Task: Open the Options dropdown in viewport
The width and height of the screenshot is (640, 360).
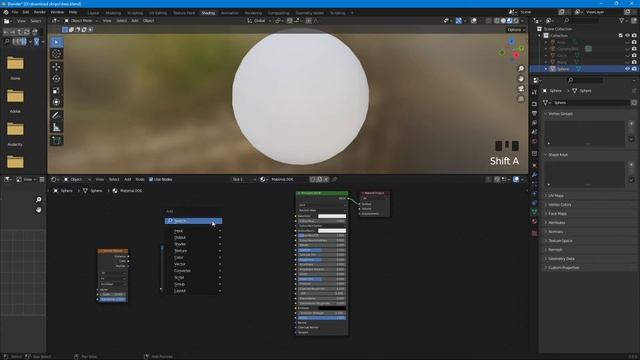Action: [x=516, y=29]
